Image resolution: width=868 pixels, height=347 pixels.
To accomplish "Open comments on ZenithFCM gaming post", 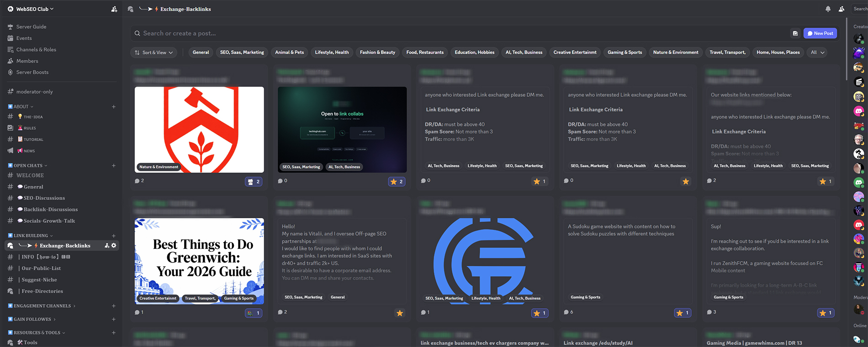I will 711,312.
